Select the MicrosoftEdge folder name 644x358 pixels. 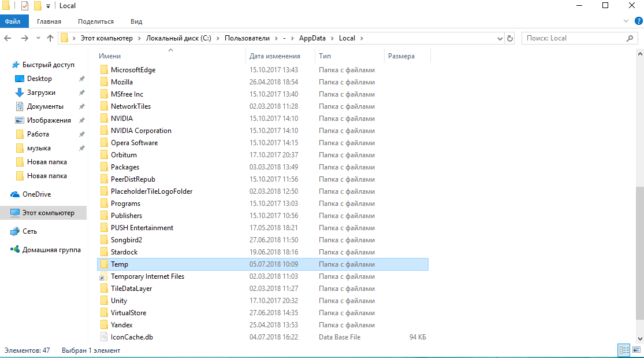pos(133,70)
